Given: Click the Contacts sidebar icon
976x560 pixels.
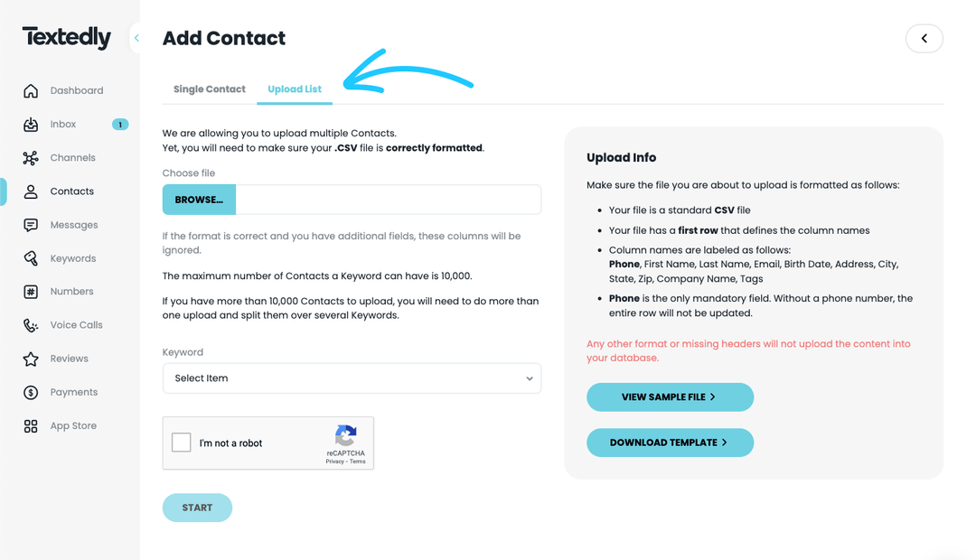Looking at the screenshot, I should point(32,191).
